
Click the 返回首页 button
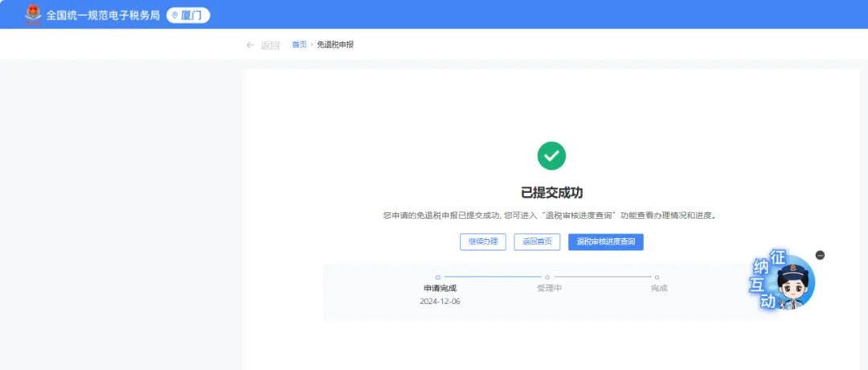coord(537,242)
